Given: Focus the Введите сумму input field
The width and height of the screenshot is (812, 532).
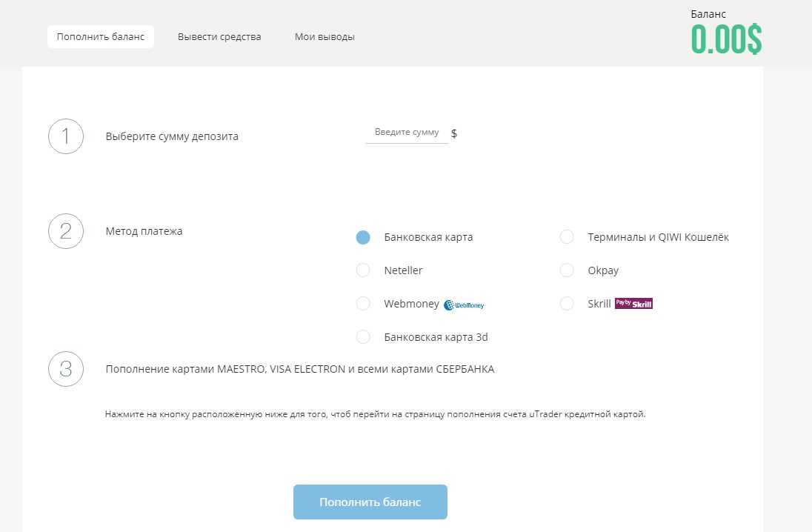Looking at the screenshot, I should [x=407, y=133].
